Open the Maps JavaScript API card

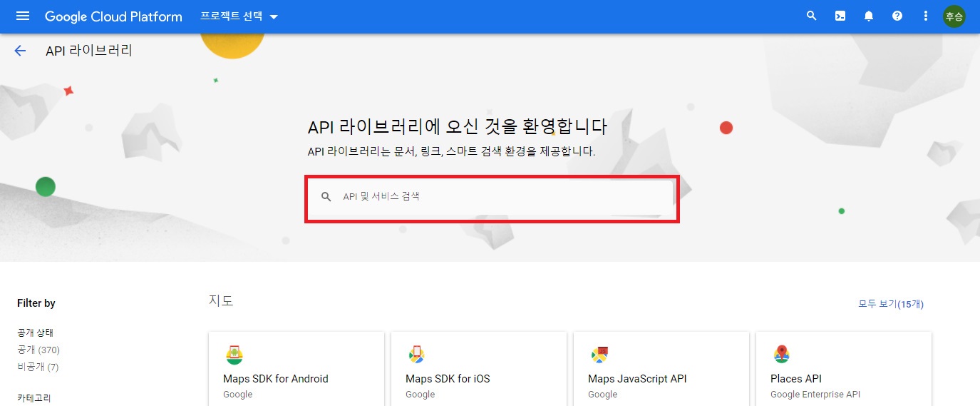coord(661,369)
